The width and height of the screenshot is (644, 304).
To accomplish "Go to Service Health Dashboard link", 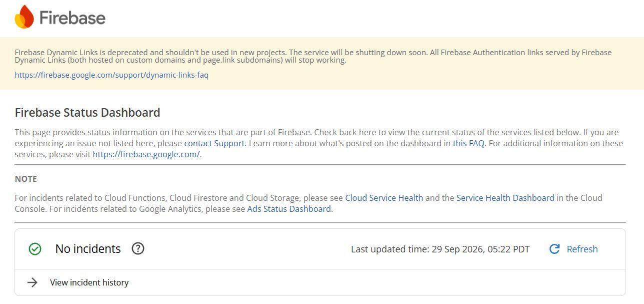I will point(505,198).
